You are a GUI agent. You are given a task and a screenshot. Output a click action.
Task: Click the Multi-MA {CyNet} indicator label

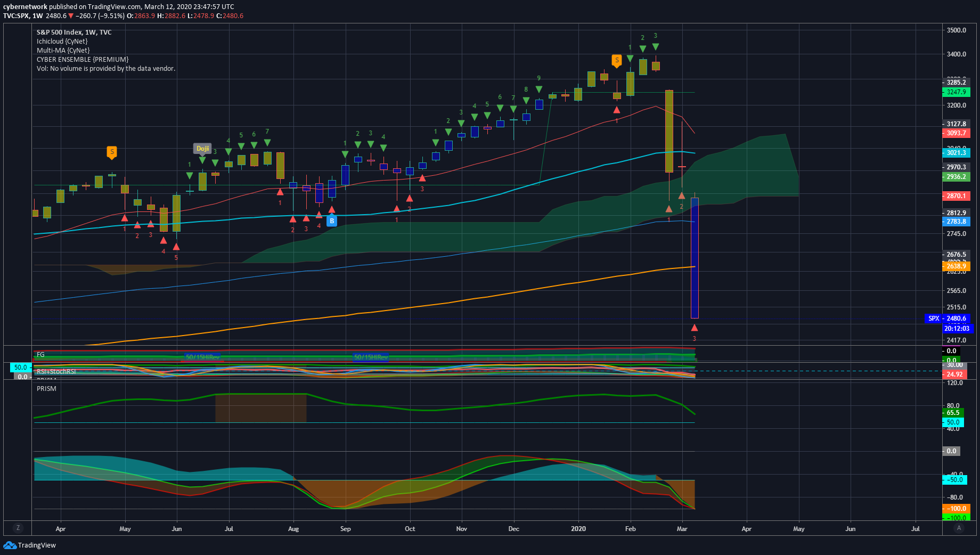pos(63,50)
